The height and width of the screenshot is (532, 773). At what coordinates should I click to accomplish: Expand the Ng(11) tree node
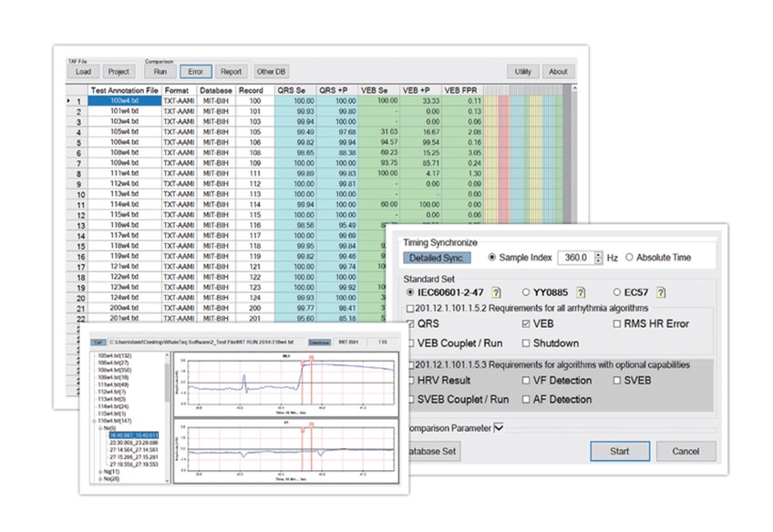coord(99,469)
